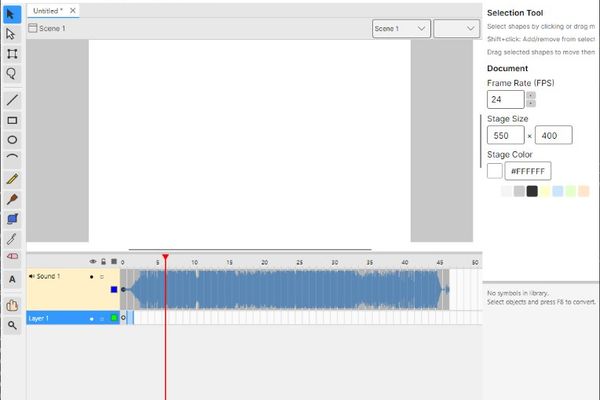Switch to the Untitled document tab
The image size is (600, 400).
click(48, 11)
